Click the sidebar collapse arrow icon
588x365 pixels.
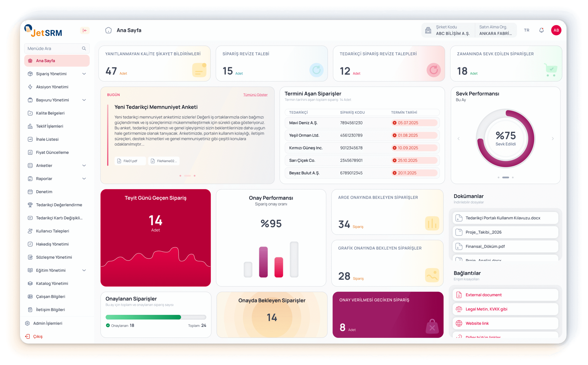pos(85,30)
